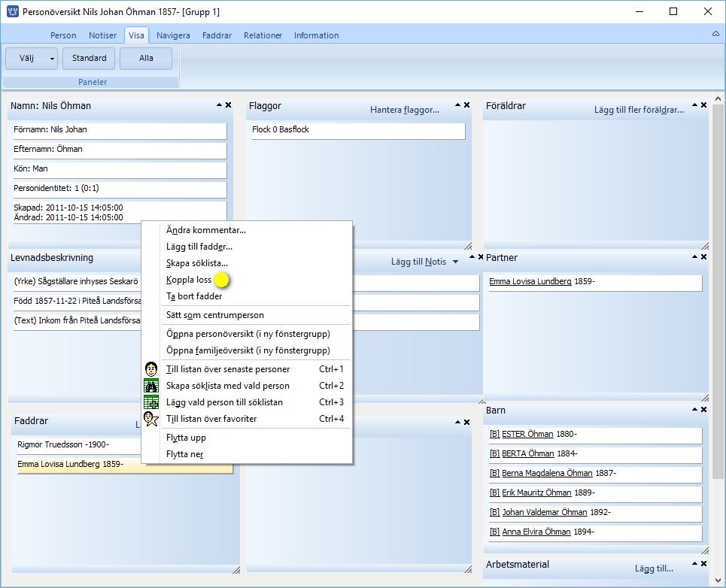Click Lägg till link in Arbetsmaterial
This screenshot has width=726, height=588.
tap(654, 568)
